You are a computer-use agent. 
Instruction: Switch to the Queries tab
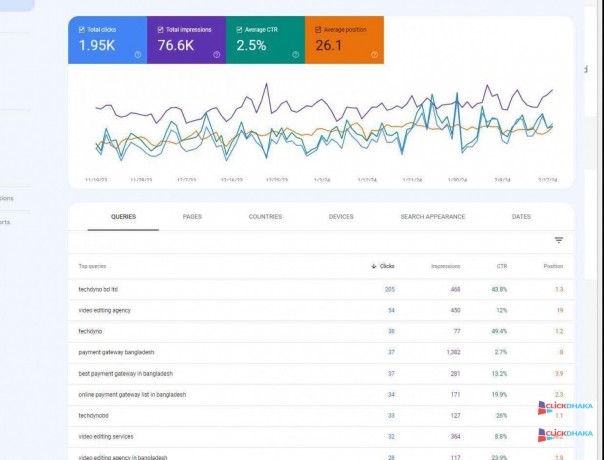pos(123,217)
